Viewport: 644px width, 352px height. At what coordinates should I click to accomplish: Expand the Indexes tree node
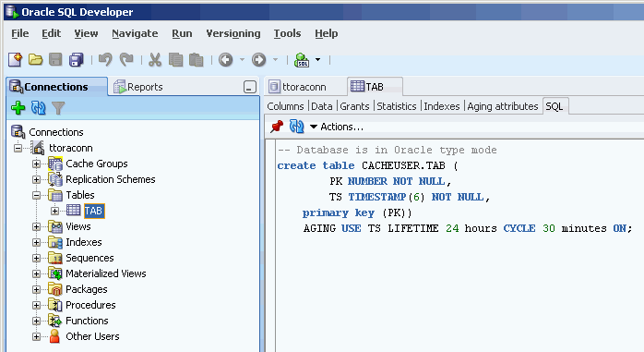click(36, 243)
